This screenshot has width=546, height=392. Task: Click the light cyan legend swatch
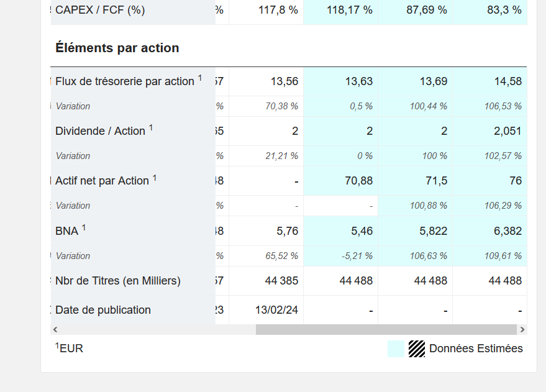(396, 349)
